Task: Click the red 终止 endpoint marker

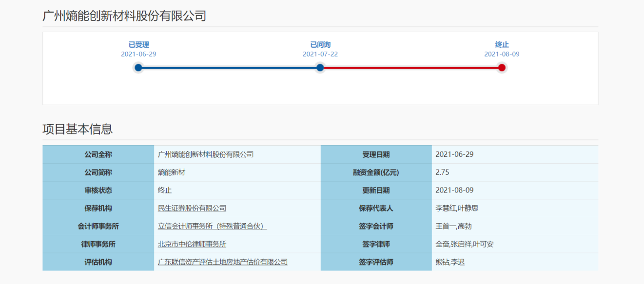Action: tap(502, 68)
